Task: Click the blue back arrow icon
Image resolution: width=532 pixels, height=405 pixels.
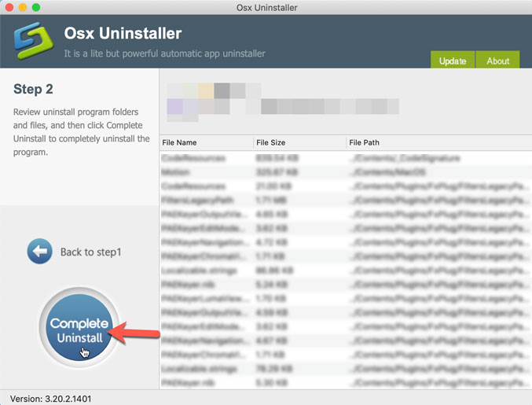Action: tap(39, 252)
